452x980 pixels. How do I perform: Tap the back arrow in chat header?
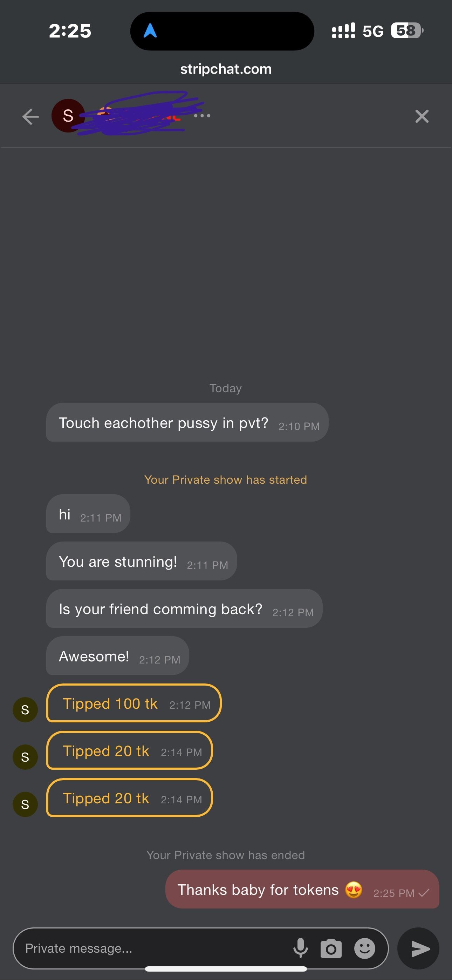click(x=30, y=116)
